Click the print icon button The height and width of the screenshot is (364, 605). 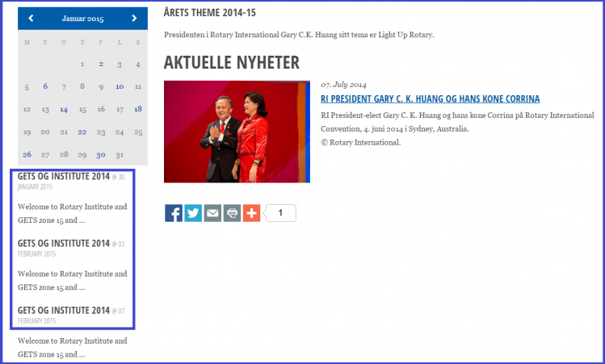click(232, 213)
